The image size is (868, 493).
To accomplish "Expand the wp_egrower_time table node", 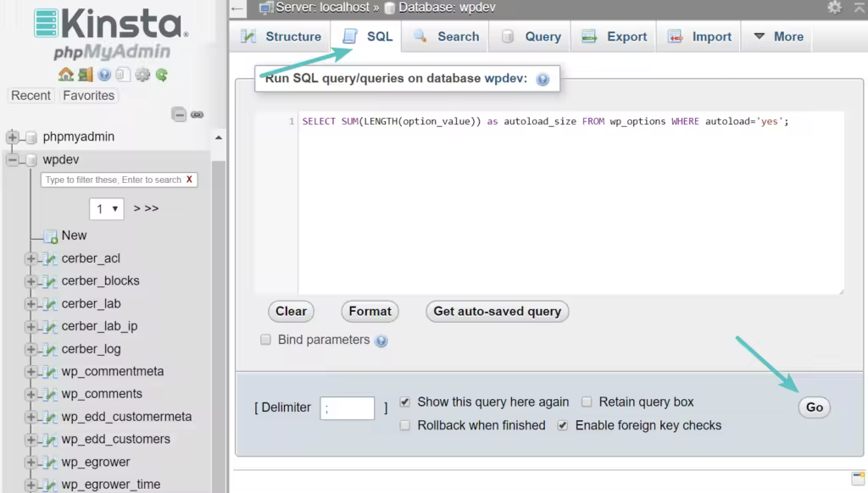I will pyautogui.click(x=31, y=485).
